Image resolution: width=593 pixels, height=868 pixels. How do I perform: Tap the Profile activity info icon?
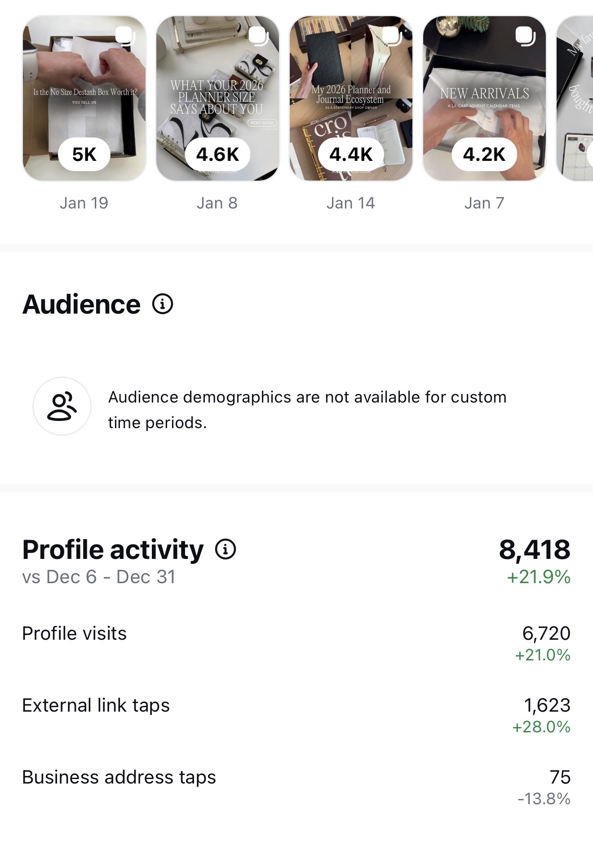point(226,549)
